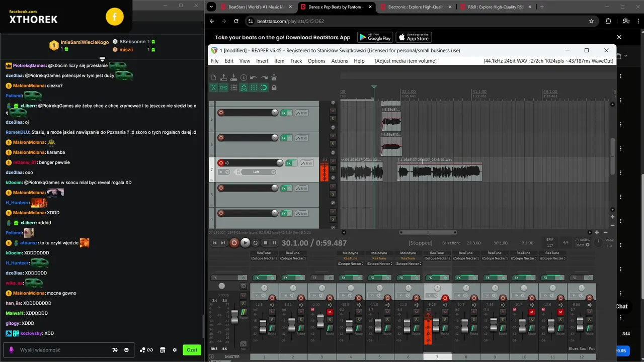Click the Undo arrow in REAPER toolbar
This screenshot has width=644, height=362.
pos(254,77)
